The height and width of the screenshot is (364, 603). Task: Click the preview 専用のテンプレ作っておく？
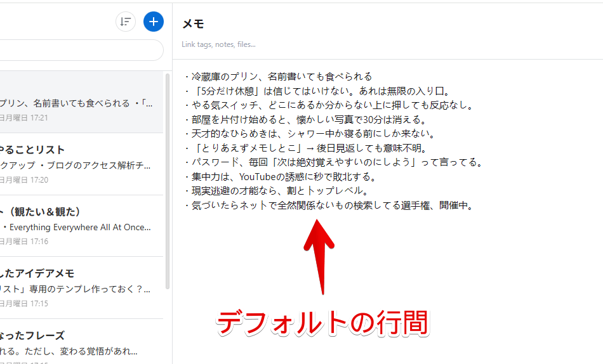click(x=90, y=289)
